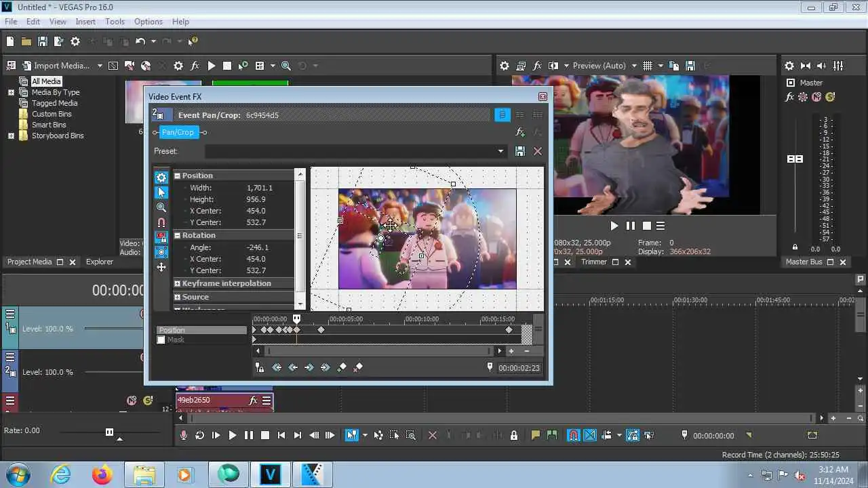This screenshot has height=488, width=868.
Task: Open a project with the folder icon
Action: coord(26,41)
